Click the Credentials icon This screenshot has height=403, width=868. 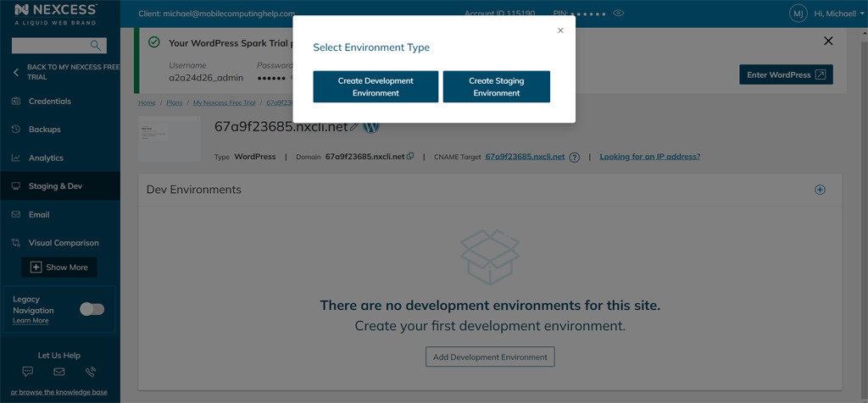pyautogui.click(x=15, y=101)
